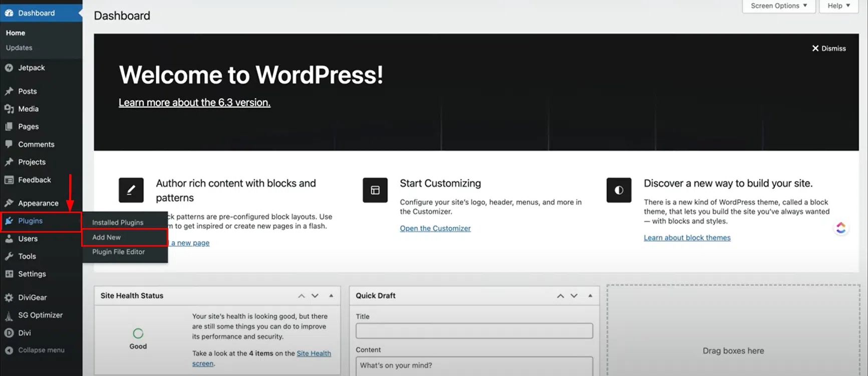868x376 pixels.
Task: Click the Posts pushpin icon
Action: (9, 91)
